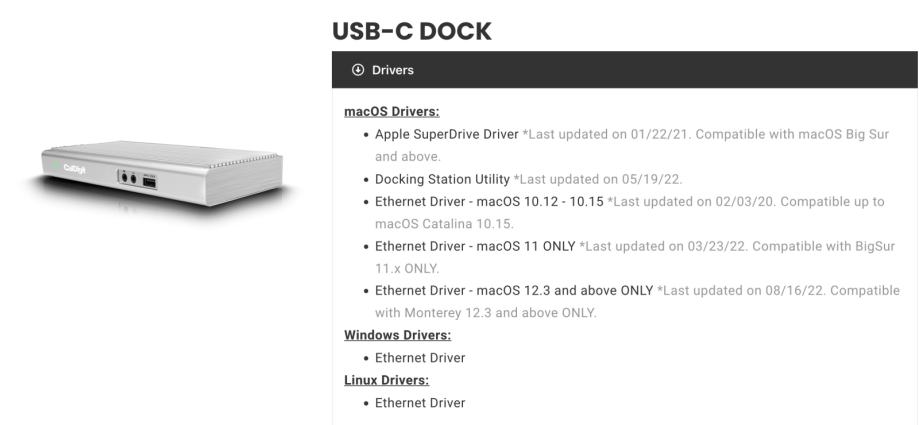
Task: Click the download circle icon beside Drivers
Action: click(356, 70)
